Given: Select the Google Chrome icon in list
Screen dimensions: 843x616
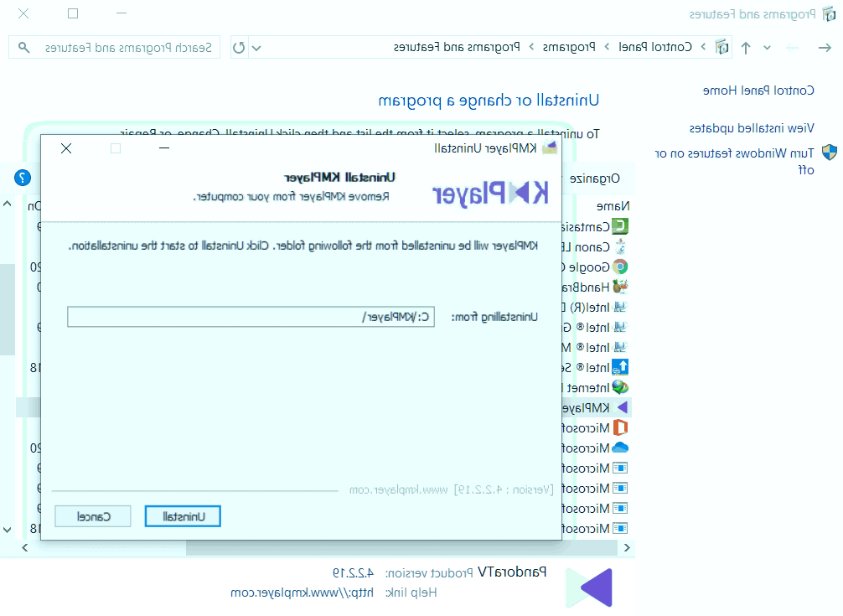Looking at the screenshot, I should click(x=620, y=267).
